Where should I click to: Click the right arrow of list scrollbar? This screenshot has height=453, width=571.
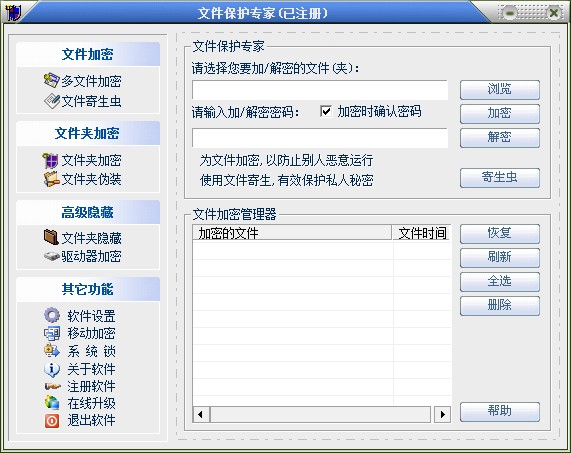[x=443, y=414]
